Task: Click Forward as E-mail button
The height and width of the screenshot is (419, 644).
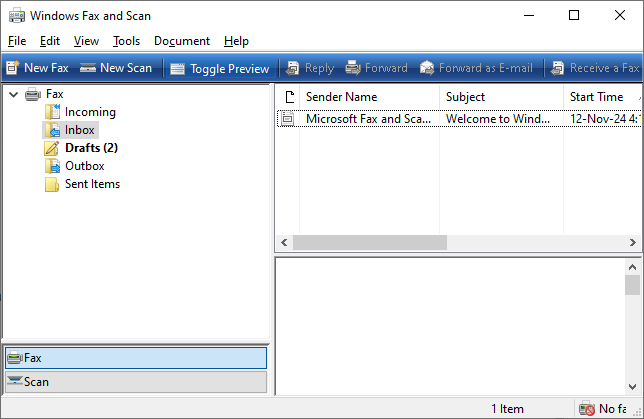Action: [476, 68]
